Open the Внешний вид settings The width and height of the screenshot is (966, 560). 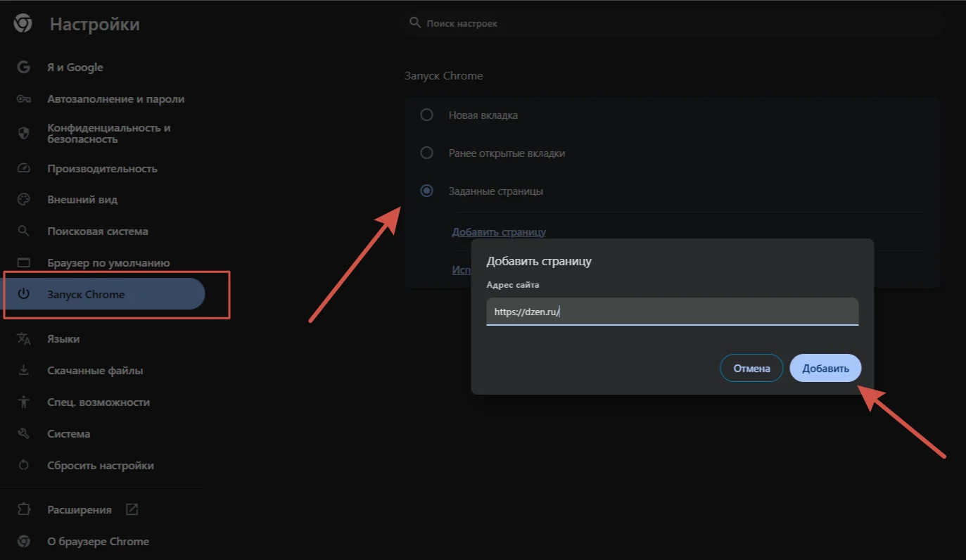pos(82,200)
